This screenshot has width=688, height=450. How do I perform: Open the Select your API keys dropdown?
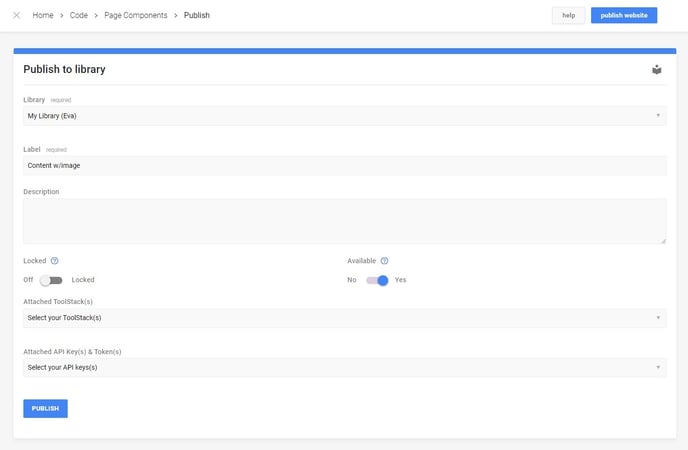coord(344,368)
